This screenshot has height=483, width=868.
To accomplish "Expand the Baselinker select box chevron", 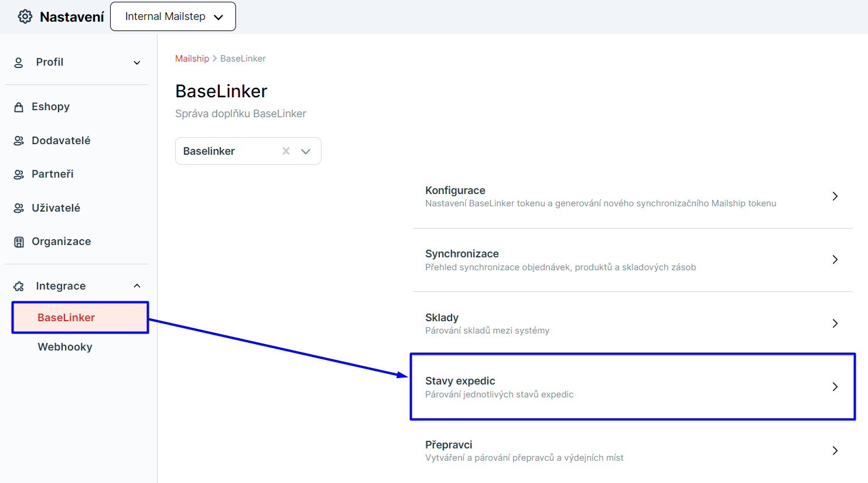I will tap(306, 151).
